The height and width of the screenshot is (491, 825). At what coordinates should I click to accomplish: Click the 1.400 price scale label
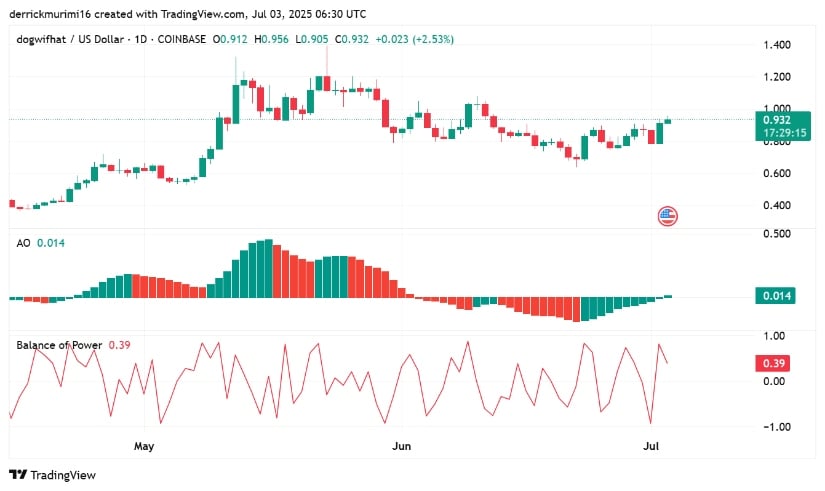[777, 45]
